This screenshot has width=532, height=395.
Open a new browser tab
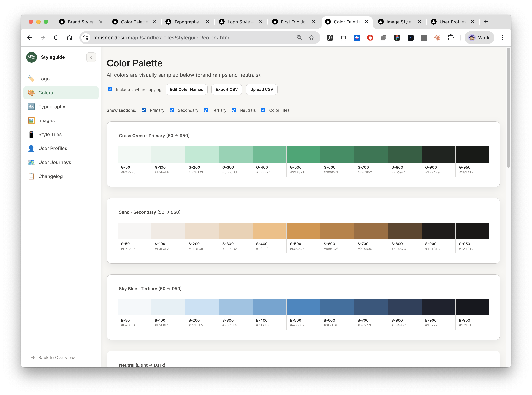(486, 22)
